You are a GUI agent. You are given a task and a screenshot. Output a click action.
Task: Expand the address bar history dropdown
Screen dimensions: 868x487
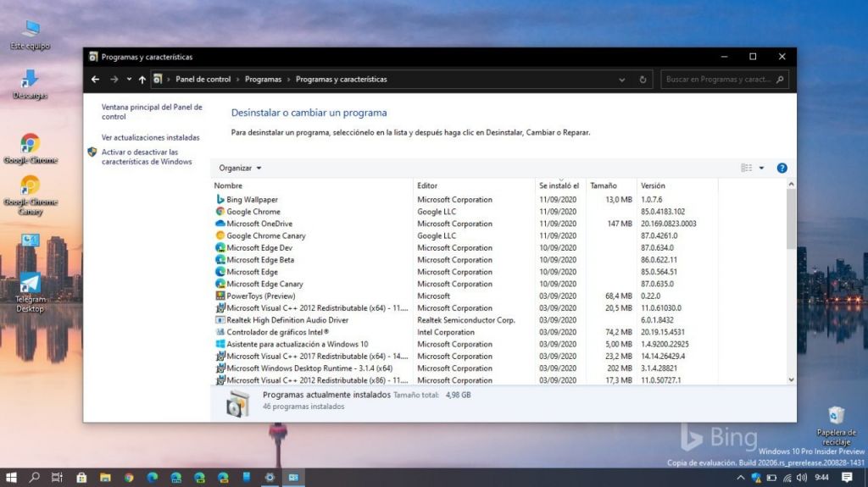pyautogui.click(x=622, y=80)
